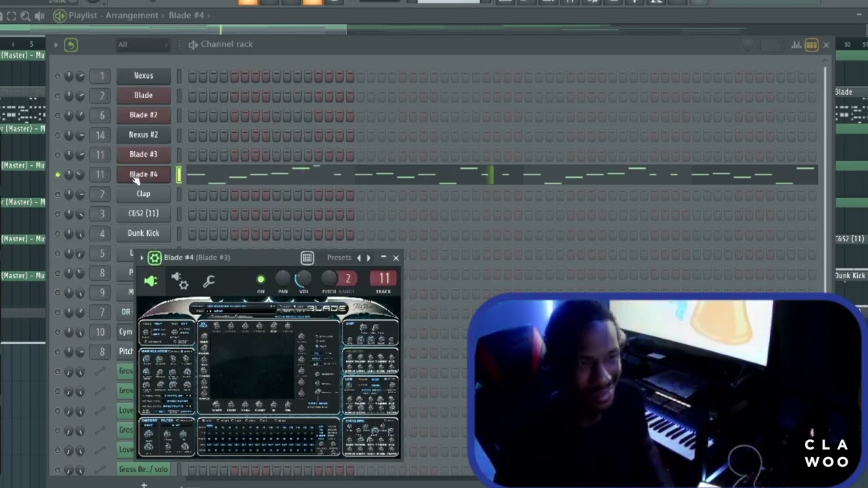868x488 pixels.
Task: Select plugin editor plug icon in Blade #4
Action: pos(151,281)
